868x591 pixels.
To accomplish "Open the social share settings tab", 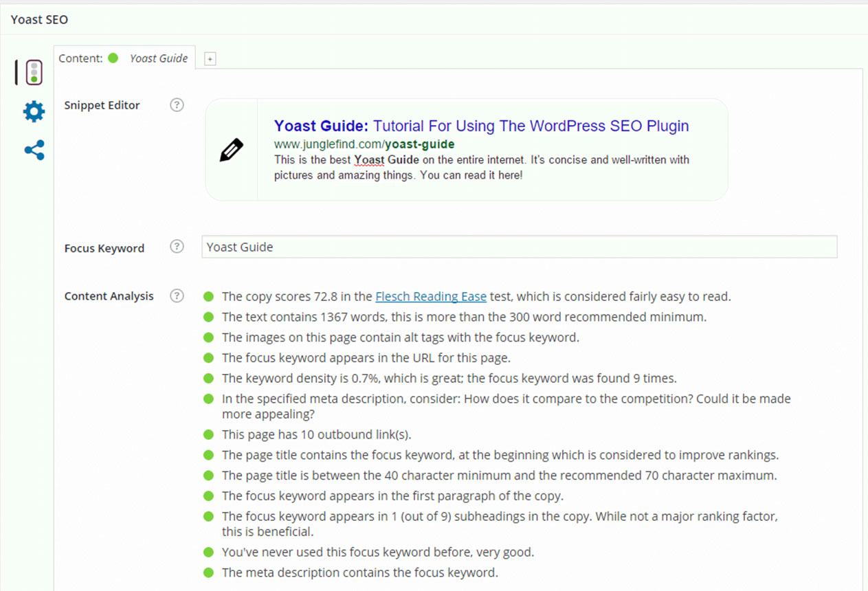I will pos(34,150).
